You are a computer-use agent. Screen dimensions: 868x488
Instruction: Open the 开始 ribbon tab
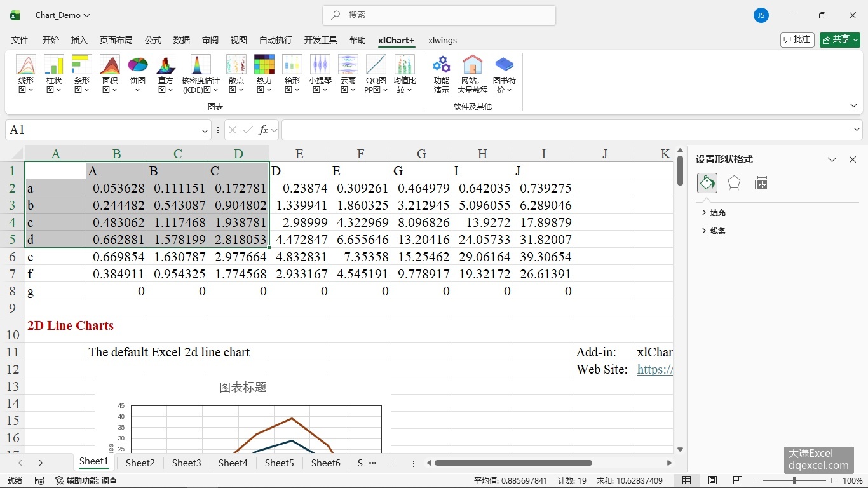pos(51,40)
